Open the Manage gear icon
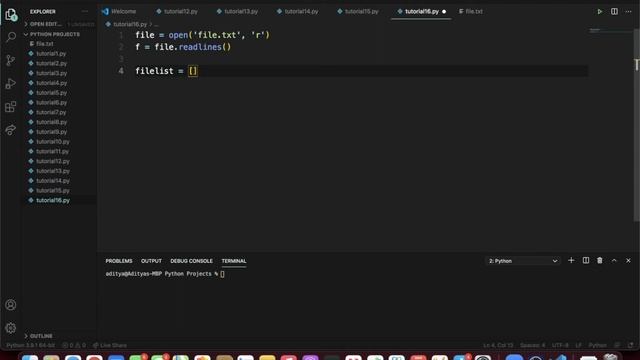This screenshot has width=640, height=360. pyautogui.click(x=11, y=328)
